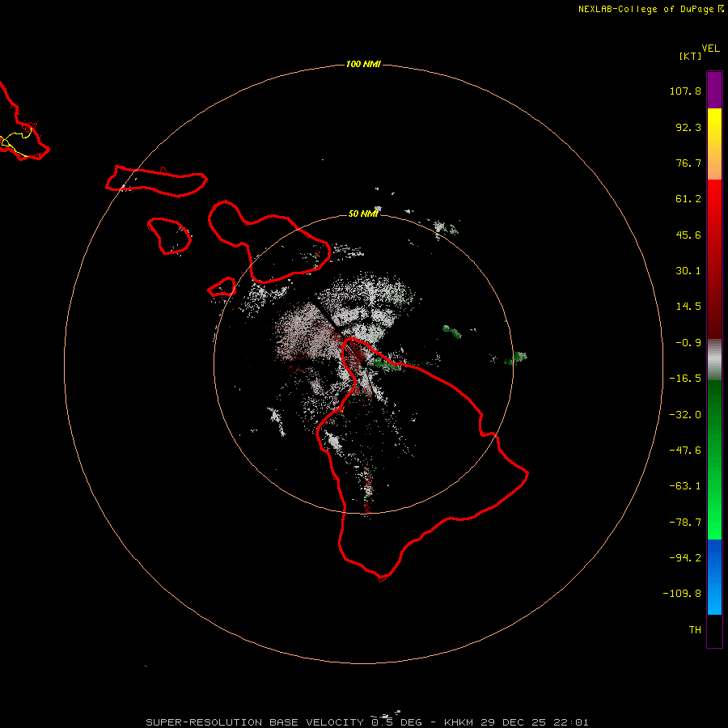This screenshot has width=728, height=728.
Task: Select the -78.7 velocity label
Action: (685, 523)
